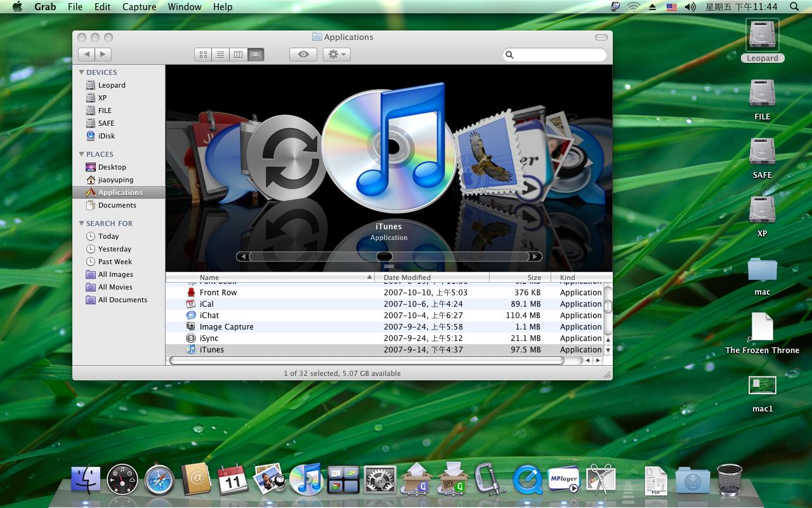Open the SITX-labeled StuffIt box in Dock
The width and height of the screenshot is (812, 508).
pos(454,479)
